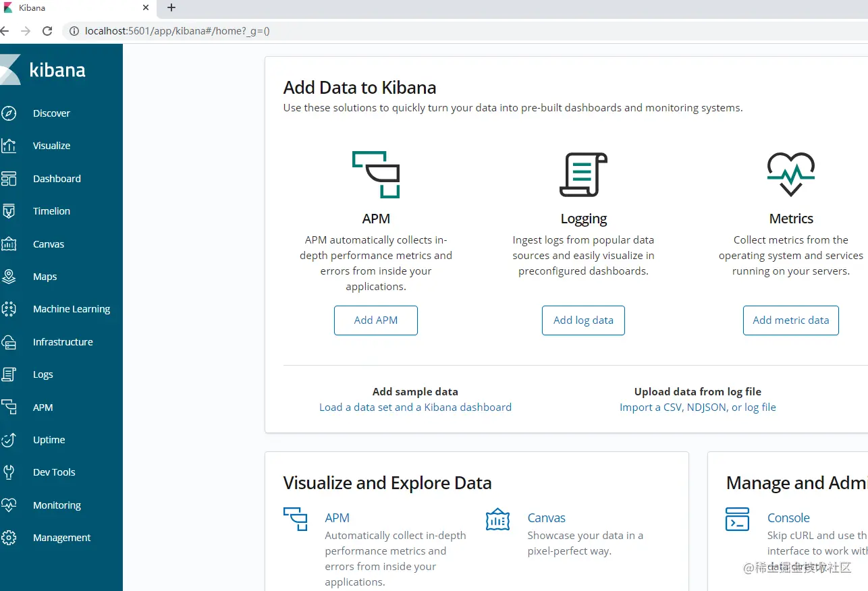Click the large APM icon under Add Data
868x591 pixels.
(x=376, y=175)
